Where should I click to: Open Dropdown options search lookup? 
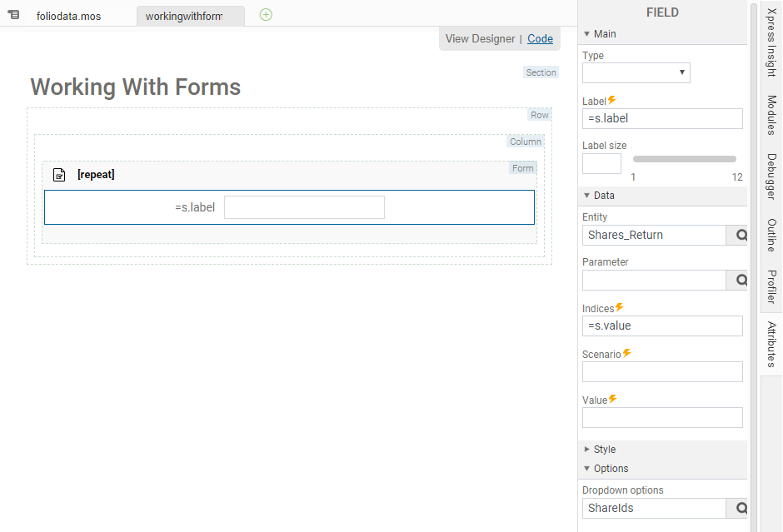(738, 509)
